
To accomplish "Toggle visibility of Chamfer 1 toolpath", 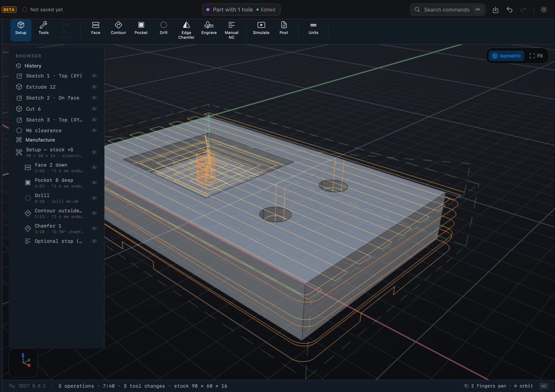I will [x=94, y=229].
